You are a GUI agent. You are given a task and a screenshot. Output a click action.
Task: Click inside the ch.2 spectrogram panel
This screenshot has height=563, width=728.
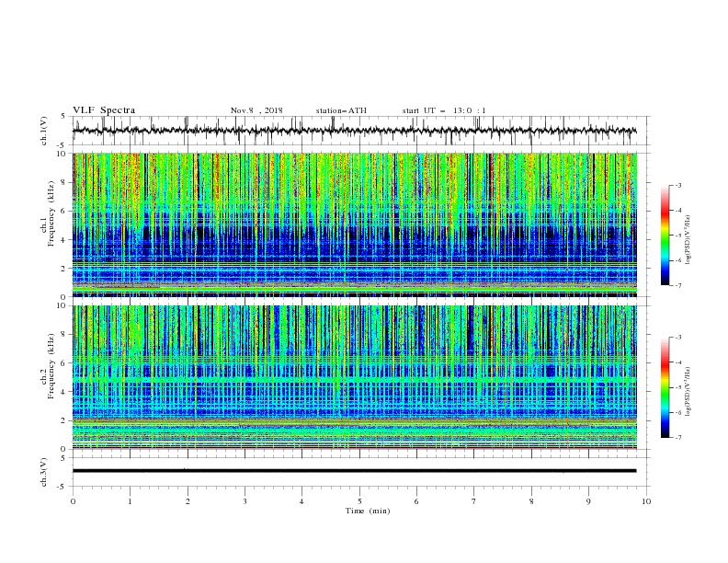coord(354,377)
